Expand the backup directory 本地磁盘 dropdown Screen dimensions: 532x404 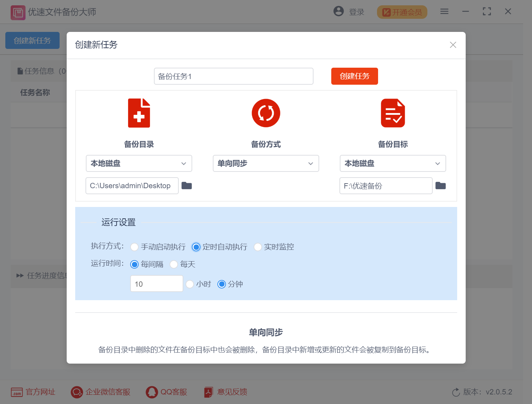pos(139,163)
